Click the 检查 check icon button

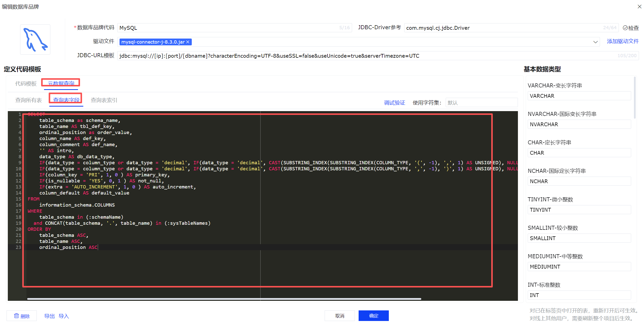[630, 28]
